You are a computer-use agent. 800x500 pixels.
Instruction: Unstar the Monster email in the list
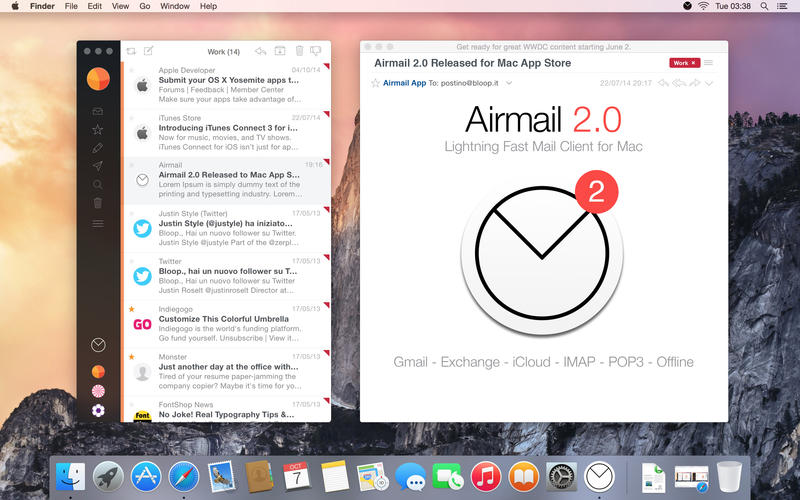pyautogui.click(x=131, y=356)
